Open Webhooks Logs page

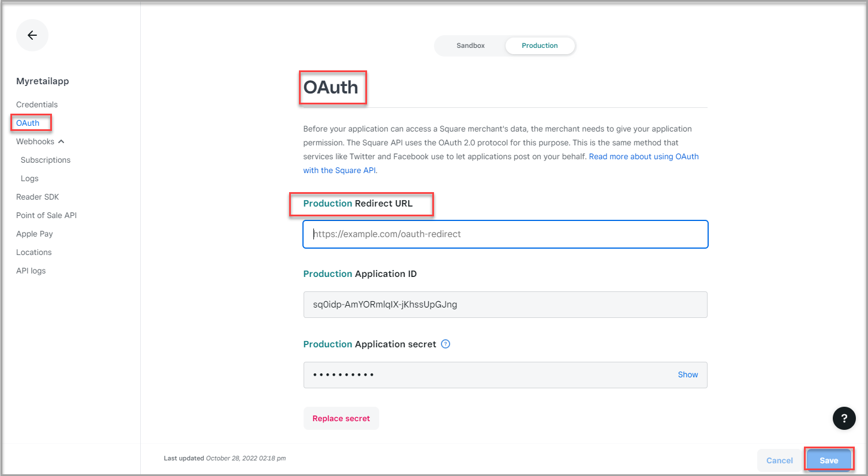(29, 178)
